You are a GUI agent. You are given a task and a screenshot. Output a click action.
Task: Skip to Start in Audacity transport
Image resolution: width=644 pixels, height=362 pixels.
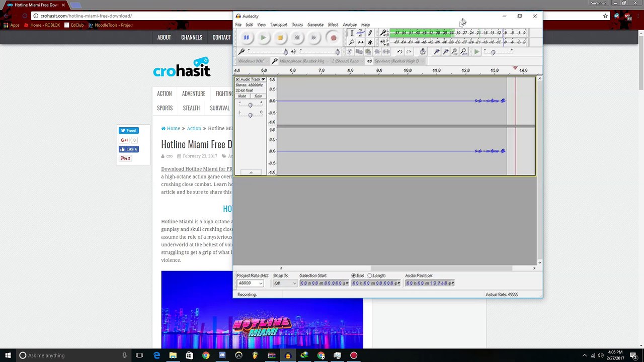(297, 38)
